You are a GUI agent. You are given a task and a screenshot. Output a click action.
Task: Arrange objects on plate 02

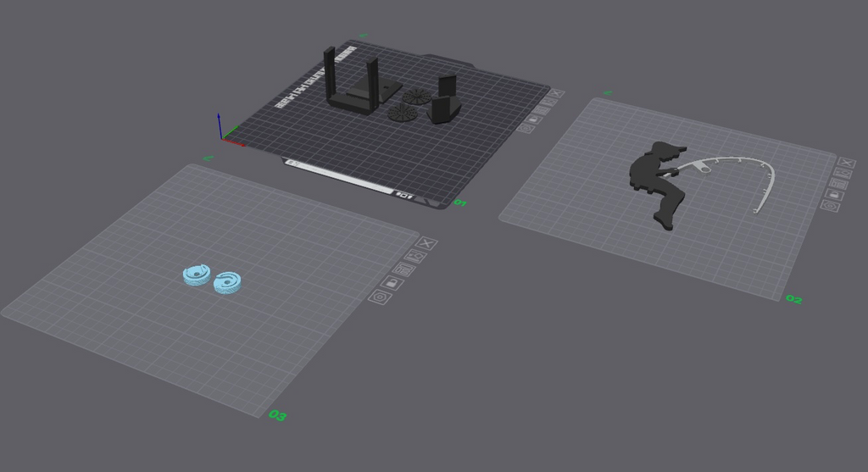point(838,184)
